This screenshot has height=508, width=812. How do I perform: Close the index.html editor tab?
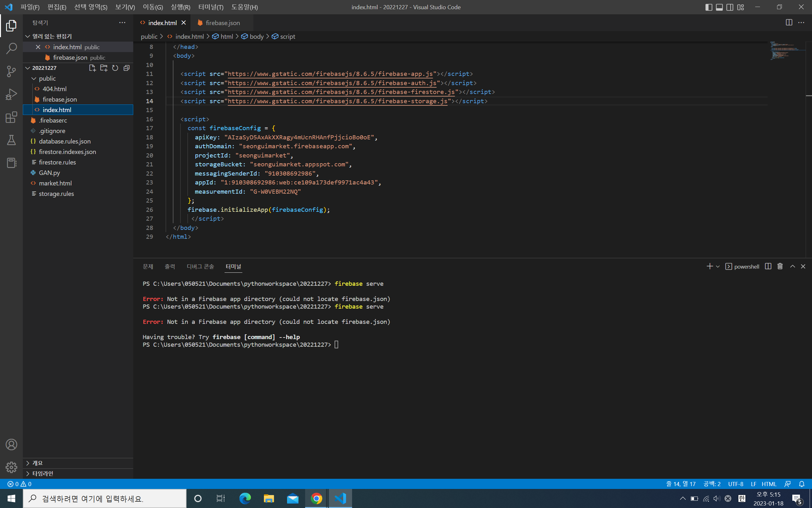184,23
